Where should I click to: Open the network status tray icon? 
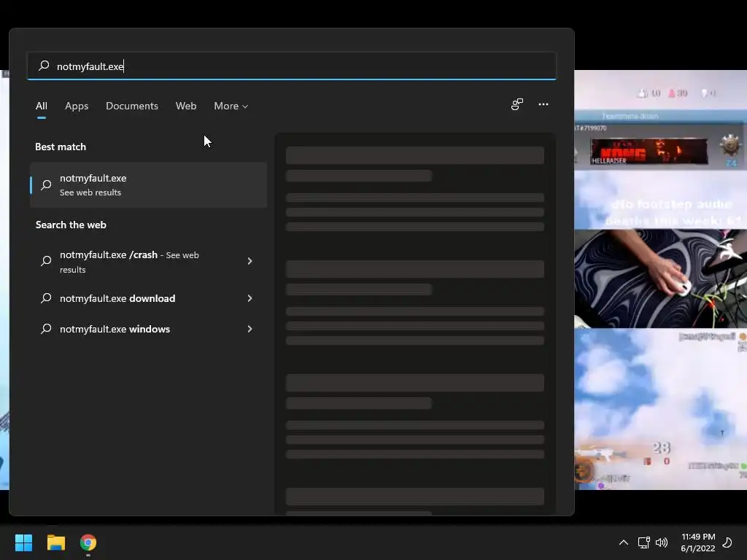(643, 542)
